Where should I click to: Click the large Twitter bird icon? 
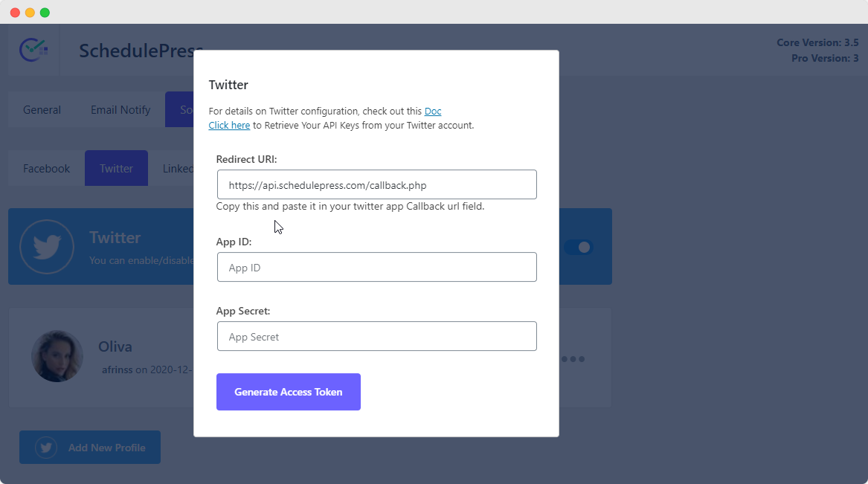[47, 247]
